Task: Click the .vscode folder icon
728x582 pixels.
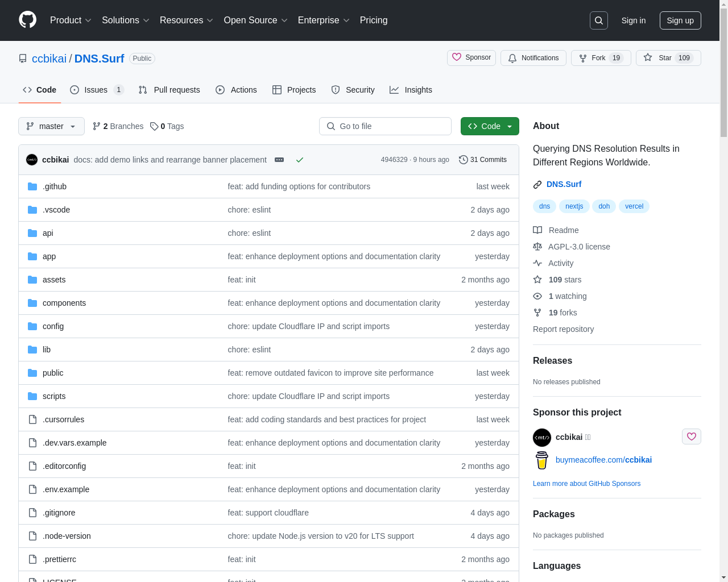Action: coord(32,210)
